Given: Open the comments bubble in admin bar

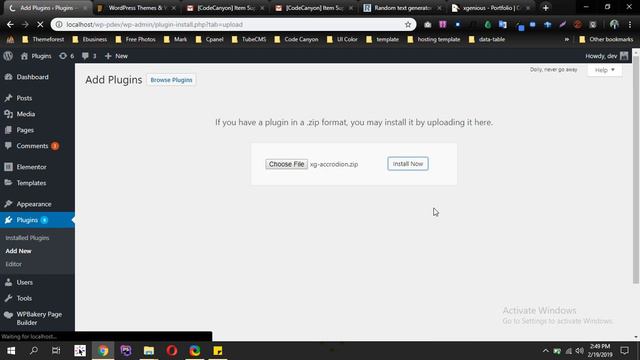Looking at the screenshot, I should [x=89, y=56].
